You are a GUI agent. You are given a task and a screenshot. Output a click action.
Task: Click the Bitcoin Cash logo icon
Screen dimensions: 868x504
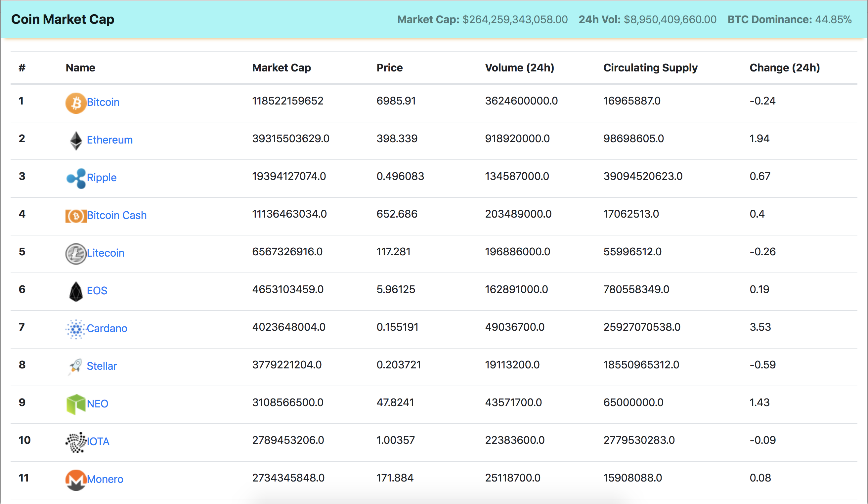(x=76, y=216)
